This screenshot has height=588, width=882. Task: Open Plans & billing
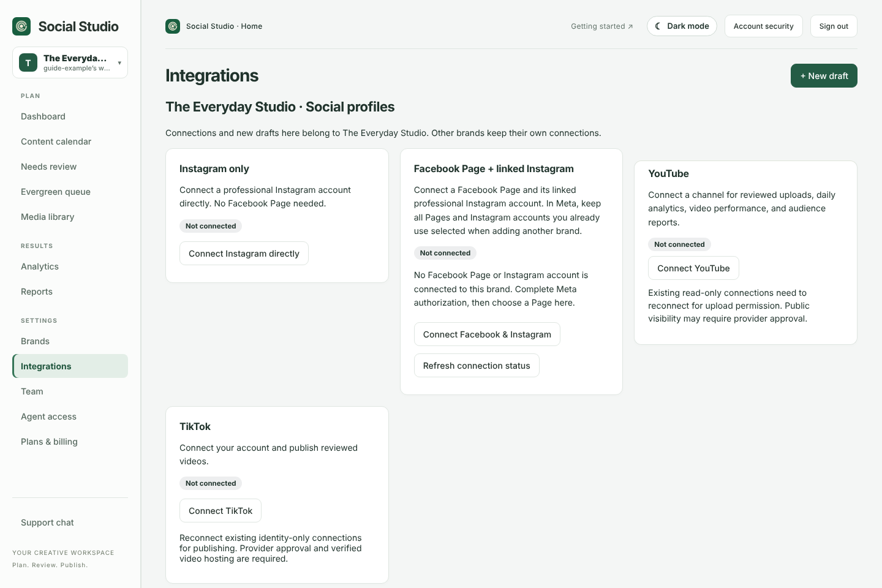pyautogui.click(x=70, y=442)
